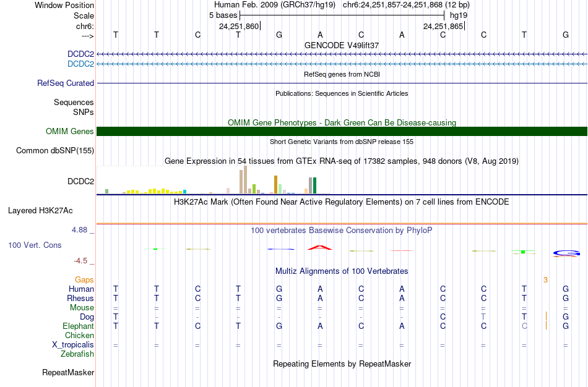
Task: Click the 4.88 PhyloP upper scale value
Action: [80, 229]
